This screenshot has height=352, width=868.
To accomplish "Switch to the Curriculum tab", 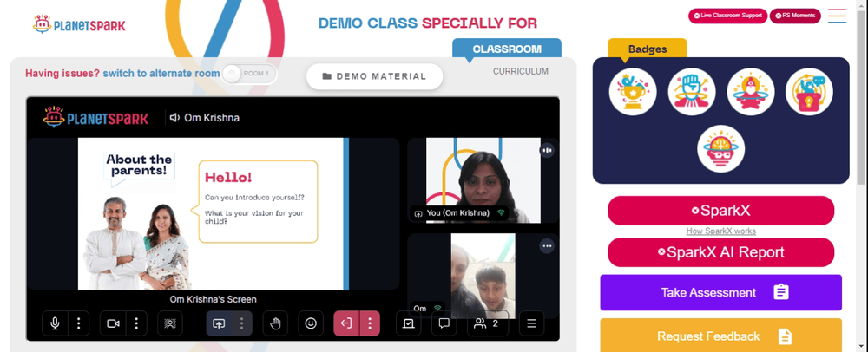I will tap(520, 71).
